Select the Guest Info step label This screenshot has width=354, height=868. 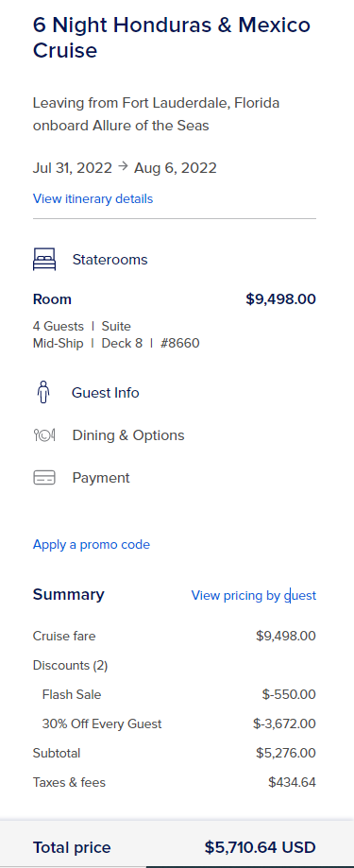106,393
